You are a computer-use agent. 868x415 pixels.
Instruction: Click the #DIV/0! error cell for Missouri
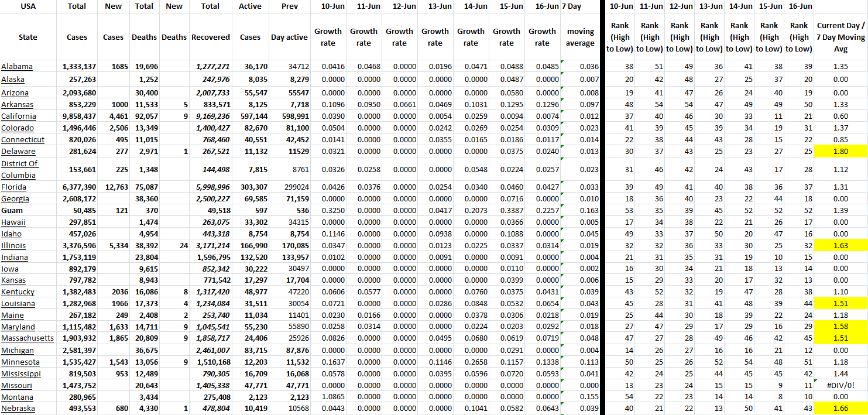click(x=840, y=385)
